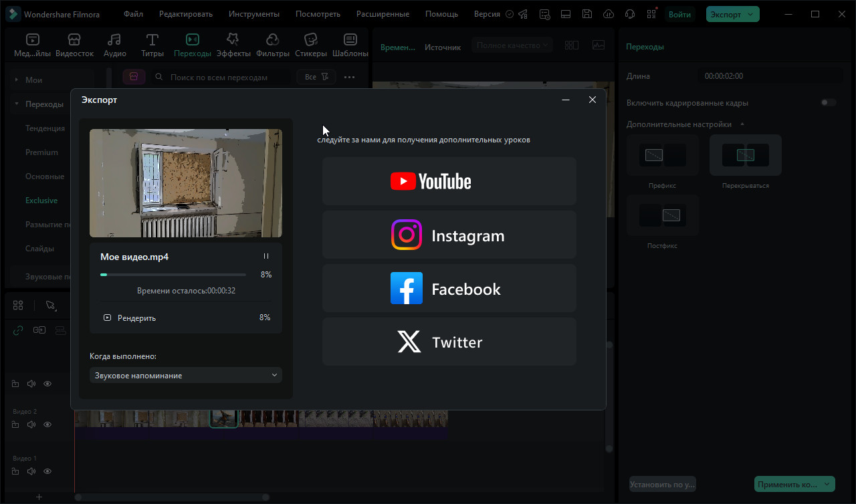Open the Шаблоны panel

pos(350,45)
